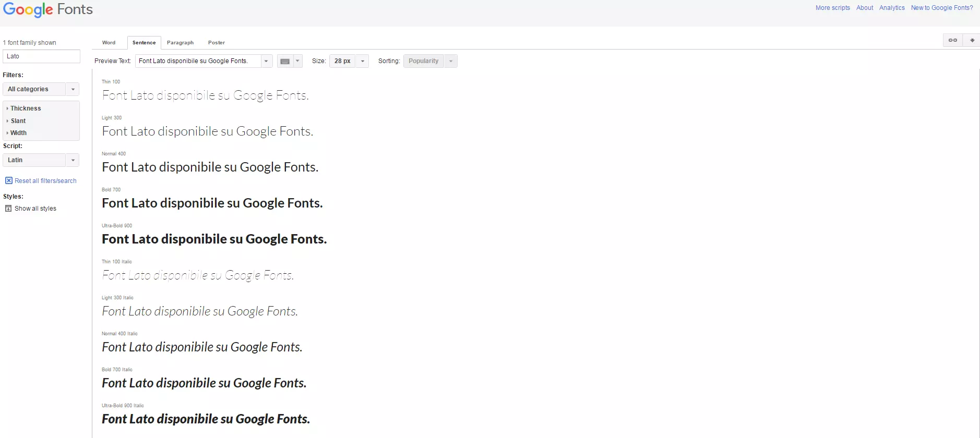Click the Google Fonts logo

pos(48,9)
